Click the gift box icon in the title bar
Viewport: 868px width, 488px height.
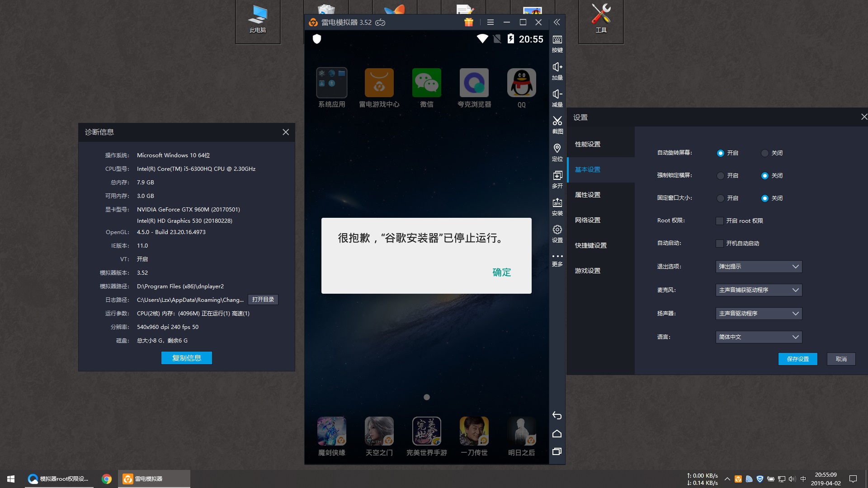(x=468, y=22)
